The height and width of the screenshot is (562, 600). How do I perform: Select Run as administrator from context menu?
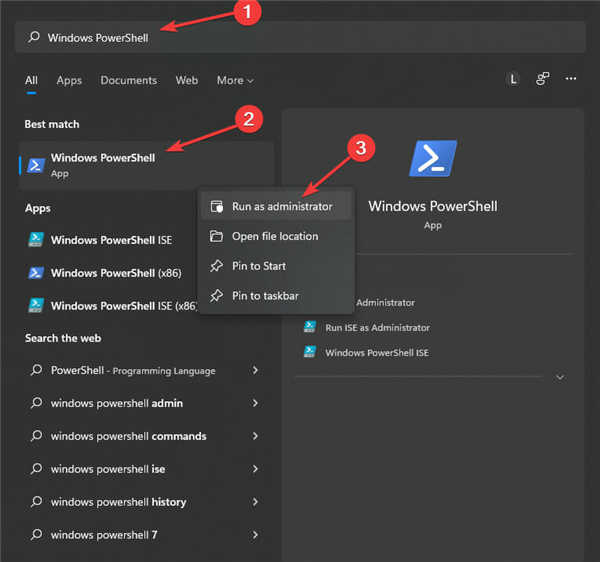coord(281,206)
